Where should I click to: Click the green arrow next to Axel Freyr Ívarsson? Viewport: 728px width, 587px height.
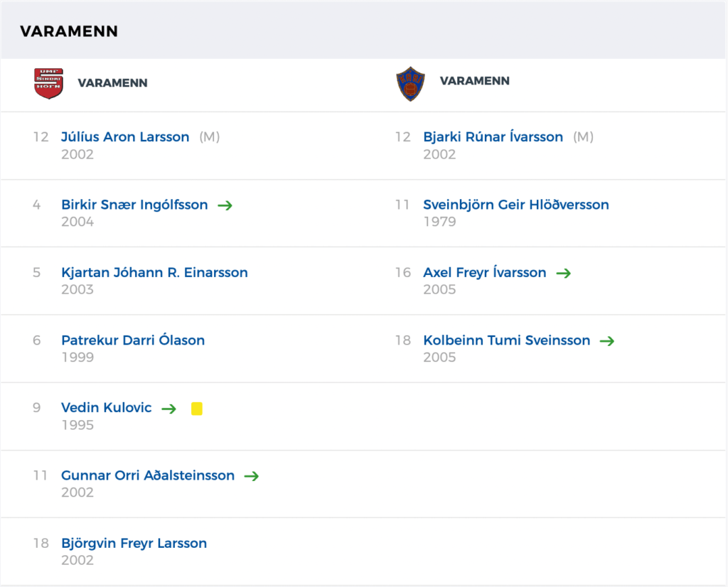pos(564,273)
